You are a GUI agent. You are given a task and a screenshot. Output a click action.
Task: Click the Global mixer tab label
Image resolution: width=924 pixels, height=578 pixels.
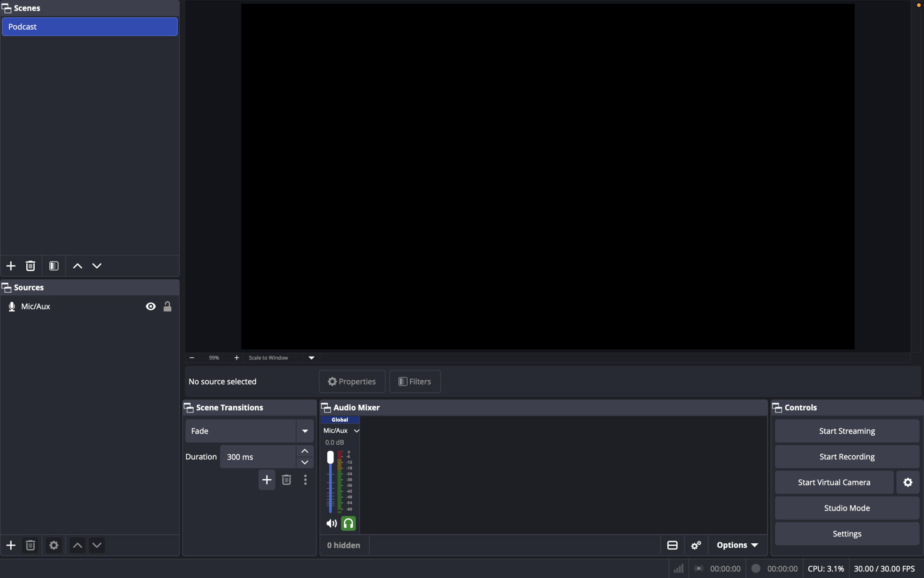tap(340, 420)
